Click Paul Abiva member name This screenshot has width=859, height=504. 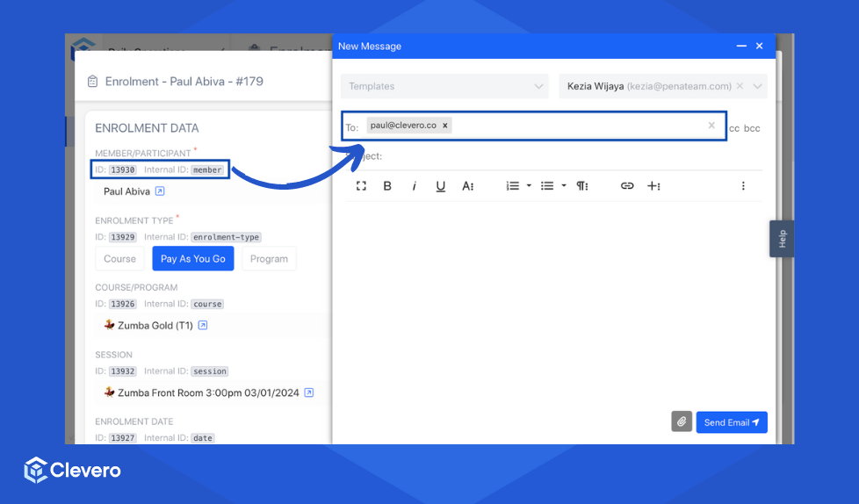tap(126, 191)
